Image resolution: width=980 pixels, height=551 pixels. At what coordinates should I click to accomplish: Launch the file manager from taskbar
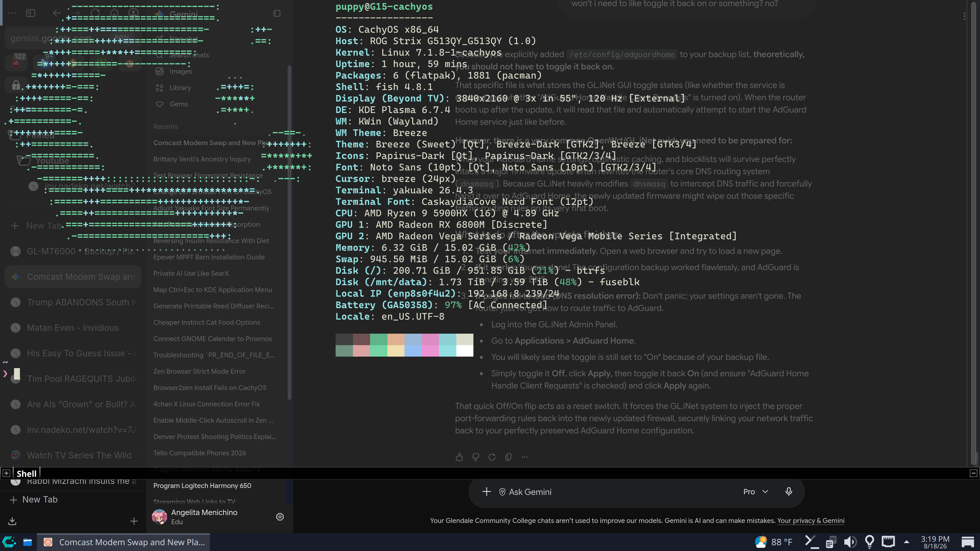[27, 542]
